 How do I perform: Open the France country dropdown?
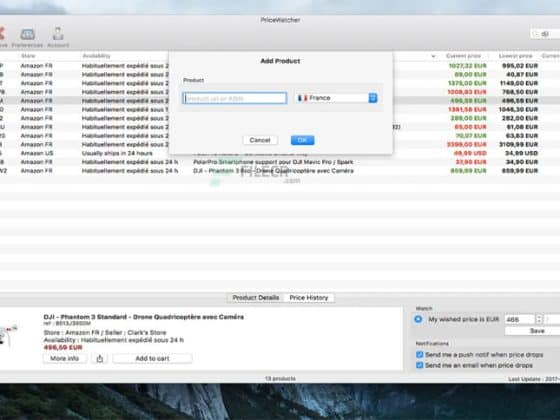(337, 98)
